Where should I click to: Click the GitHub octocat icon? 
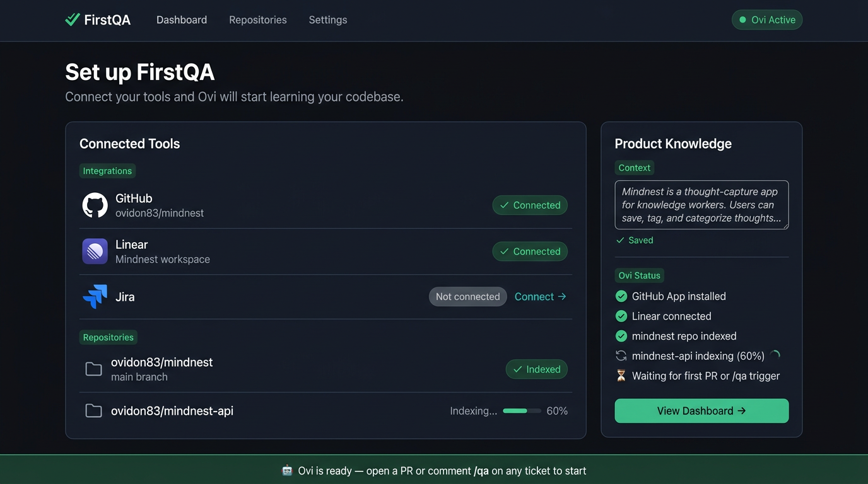[95, 205]
